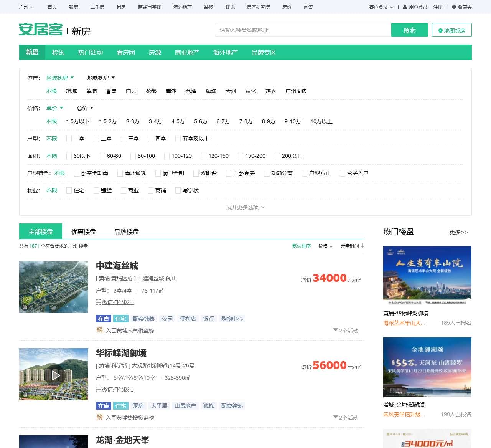Click the search input for 楼盘名或地址
This screenshot has width=491, height=448.
tap(303, 30)
